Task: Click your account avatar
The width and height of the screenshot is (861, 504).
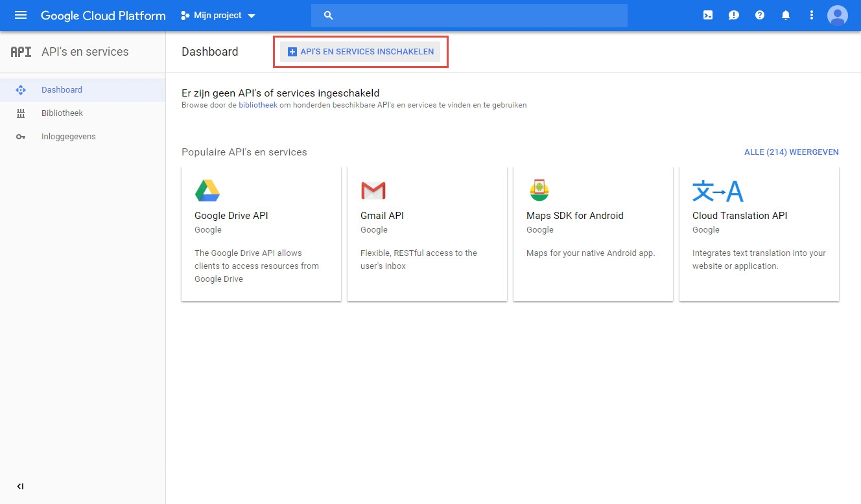Action: click(837, 15)
